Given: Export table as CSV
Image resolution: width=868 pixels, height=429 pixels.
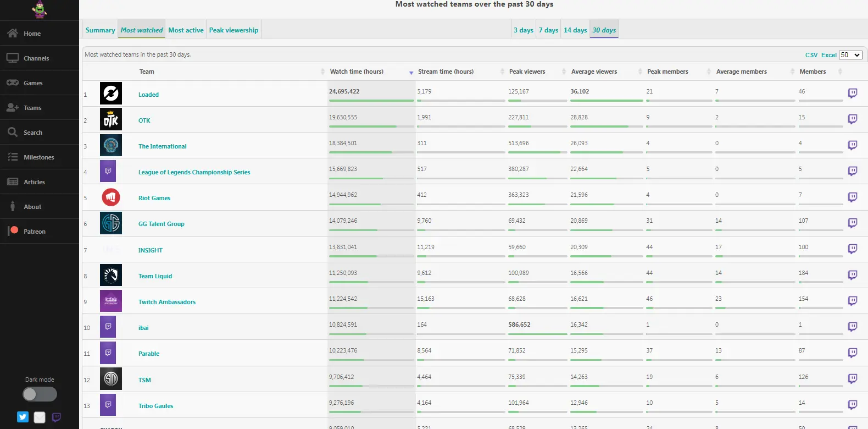Looking at the screenshot, I should 811,55.
